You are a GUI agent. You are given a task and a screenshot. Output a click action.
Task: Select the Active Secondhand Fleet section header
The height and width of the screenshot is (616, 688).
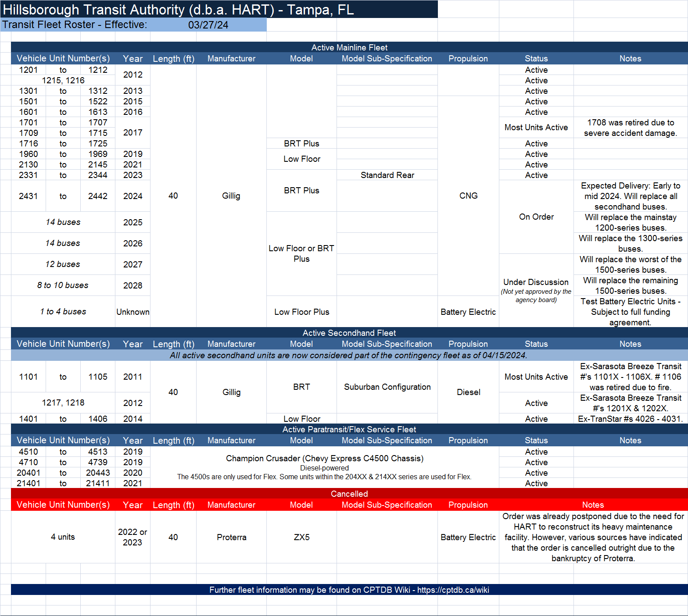coord(349,333)
